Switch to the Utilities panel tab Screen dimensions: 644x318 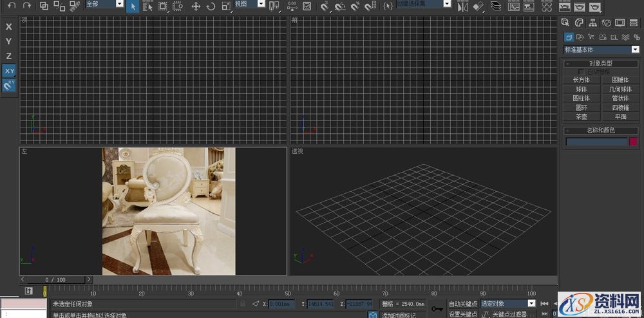[x=633, y=23]
